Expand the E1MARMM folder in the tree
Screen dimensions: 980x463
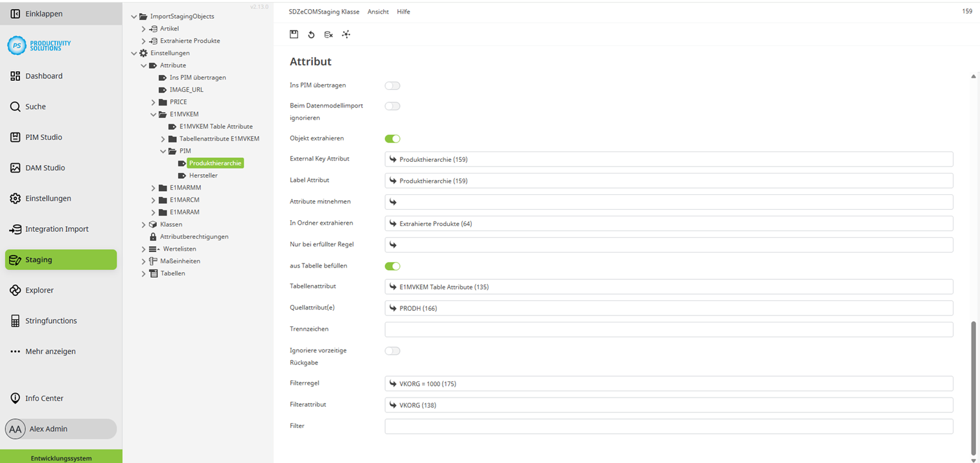point(153,187)
